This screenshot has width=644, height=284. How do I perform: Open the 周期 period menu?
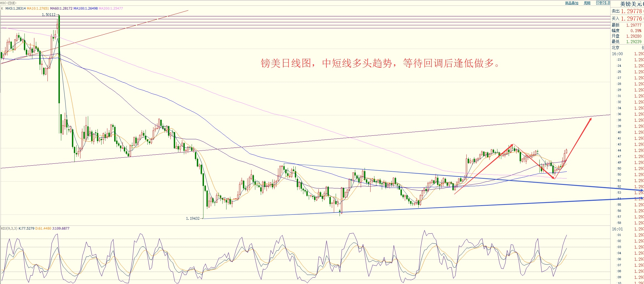point(587,3)
